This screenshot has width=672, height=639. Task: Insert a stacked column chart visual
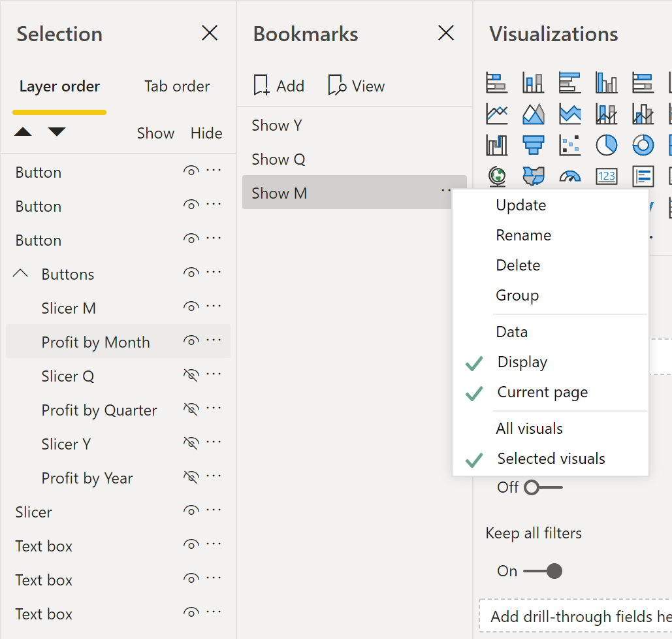533,83
